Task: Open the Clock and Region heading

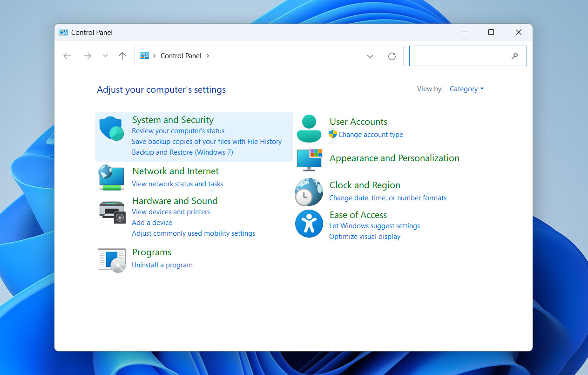Action: [x=365, y=185]
